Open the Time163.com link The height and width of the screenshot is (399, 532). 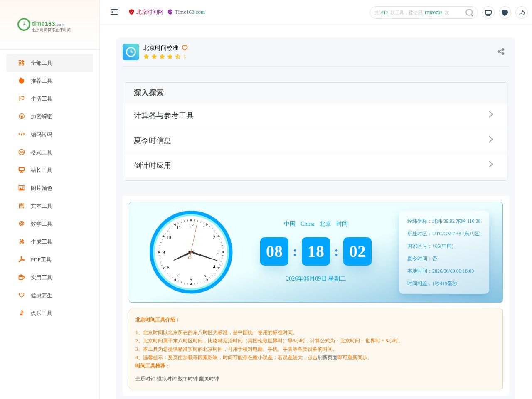coord(190,12)
